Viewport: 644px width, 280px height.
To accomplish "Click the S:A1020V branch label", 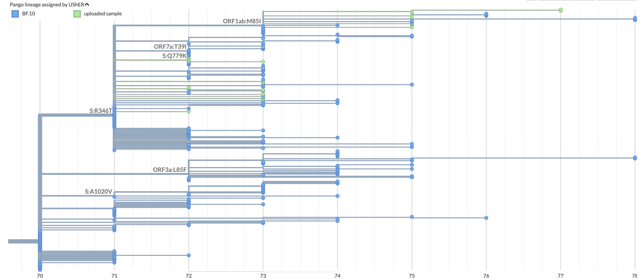I will pos(99,192).
